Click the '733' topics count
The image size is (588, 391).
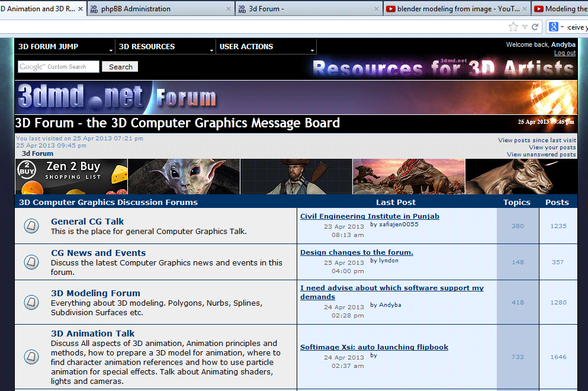518,357
